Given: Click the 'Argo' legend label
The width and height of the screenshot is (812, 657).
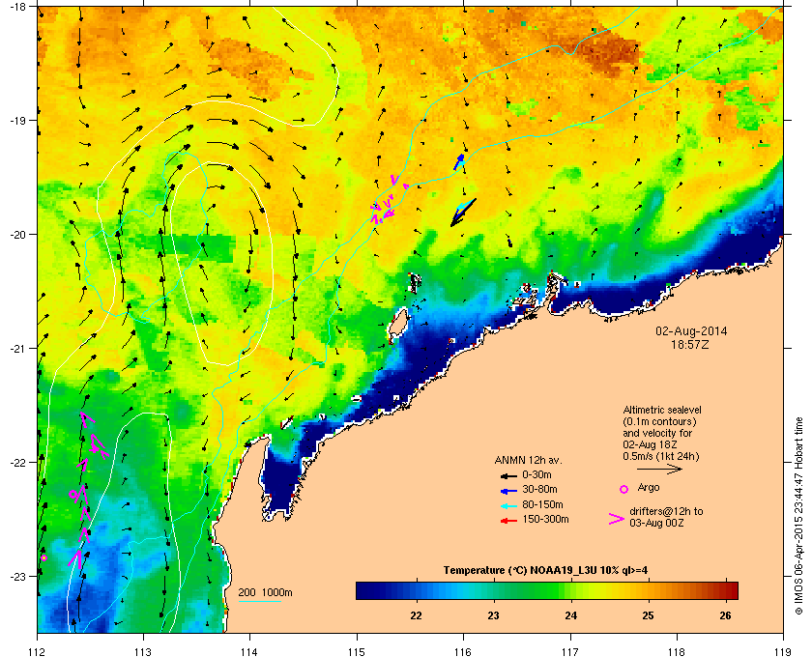Looking at the screenshot, I should [x=649, y=487].
